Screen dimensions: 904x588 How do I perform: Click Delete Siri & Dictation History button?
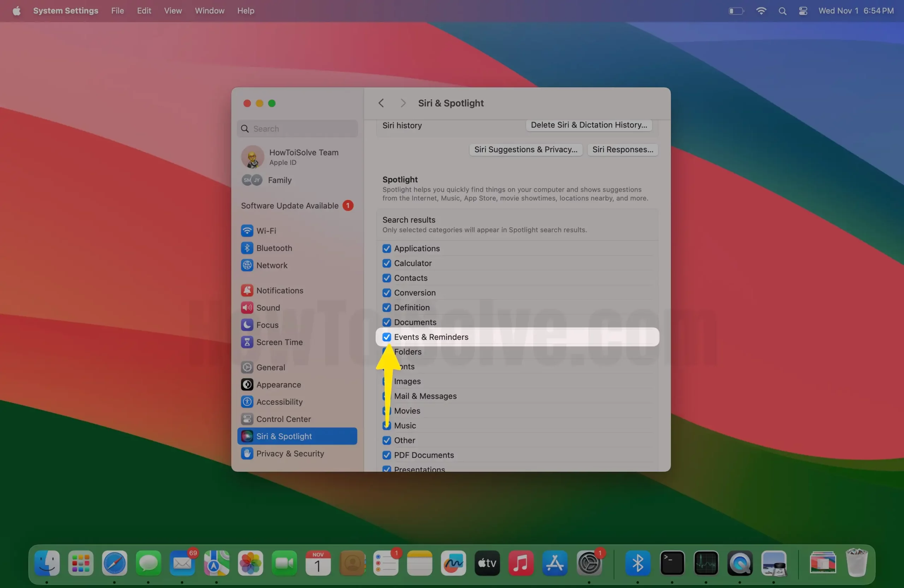tap(589, 125)
